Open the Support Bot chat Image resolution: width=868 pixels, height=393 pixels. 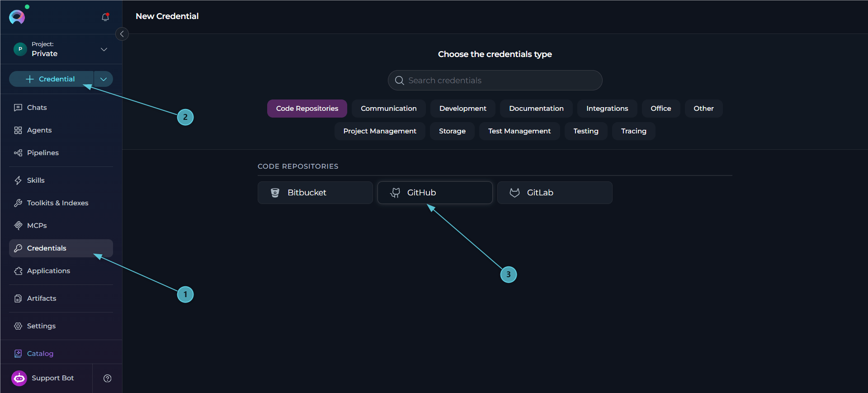click(46, 378)
